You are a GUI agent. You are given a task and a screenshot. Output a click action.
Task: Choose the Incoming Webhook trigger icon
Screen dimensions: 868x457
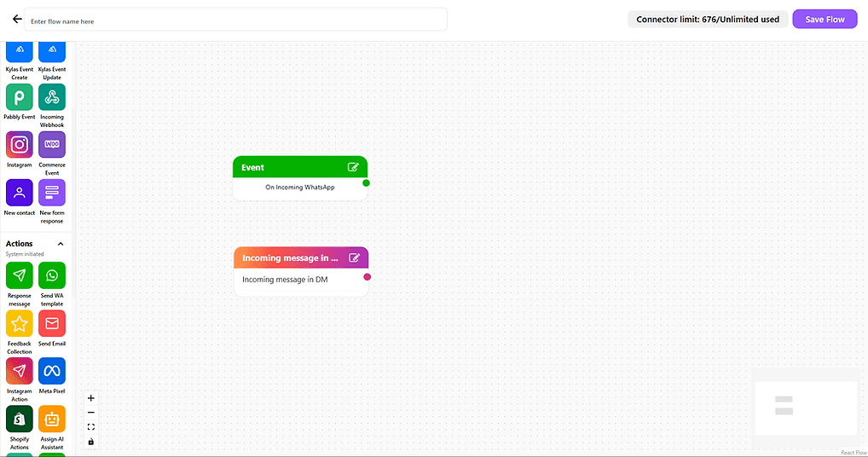[52, 97]
